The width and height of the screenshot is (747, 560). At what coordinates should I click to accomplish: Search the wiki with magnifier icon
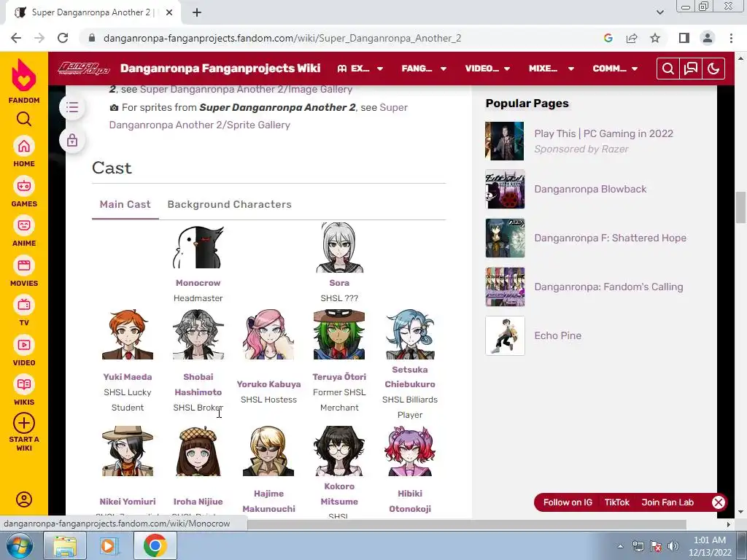(x=668, y=69)
